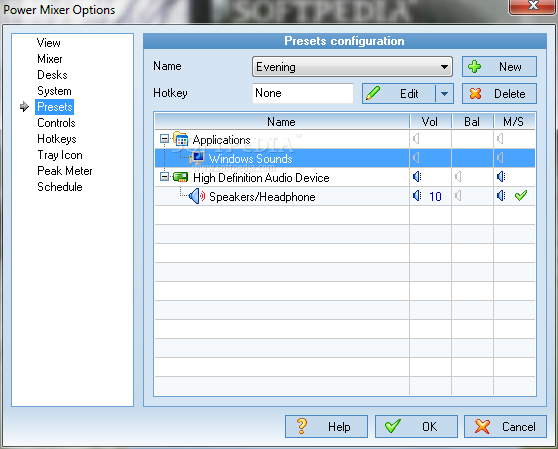
Task: Close the Power Mixer Options window
Action: coord(533,6)
